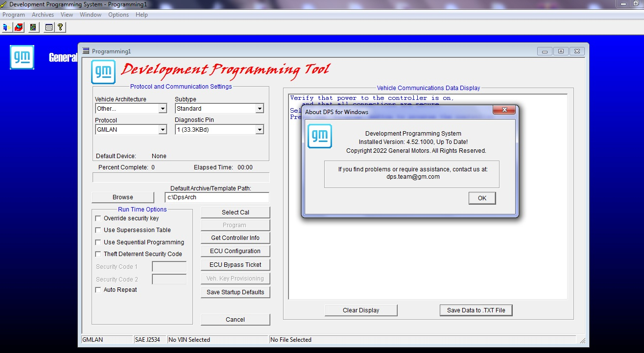Click OK in the About dialog

[x=482, y=198]
